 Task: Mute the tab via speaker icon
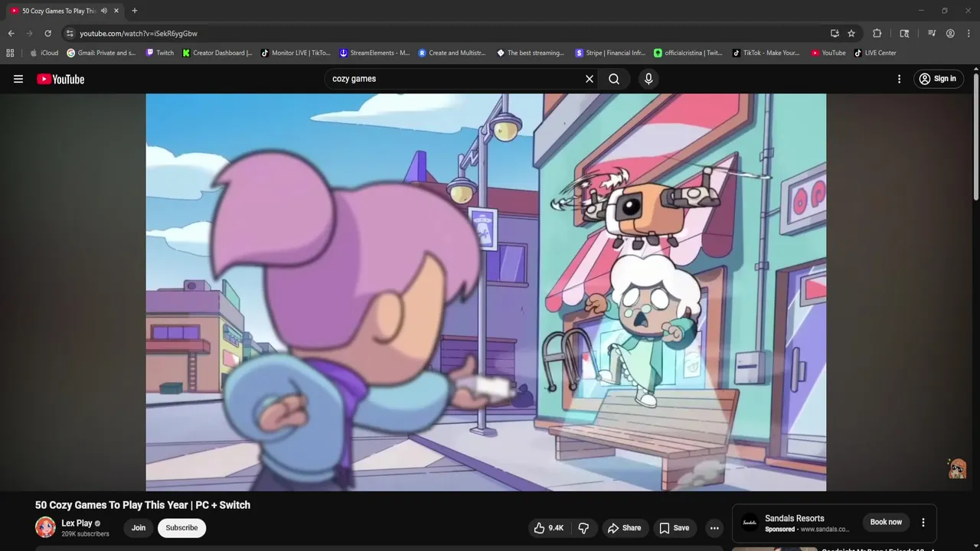coord(104,11)
